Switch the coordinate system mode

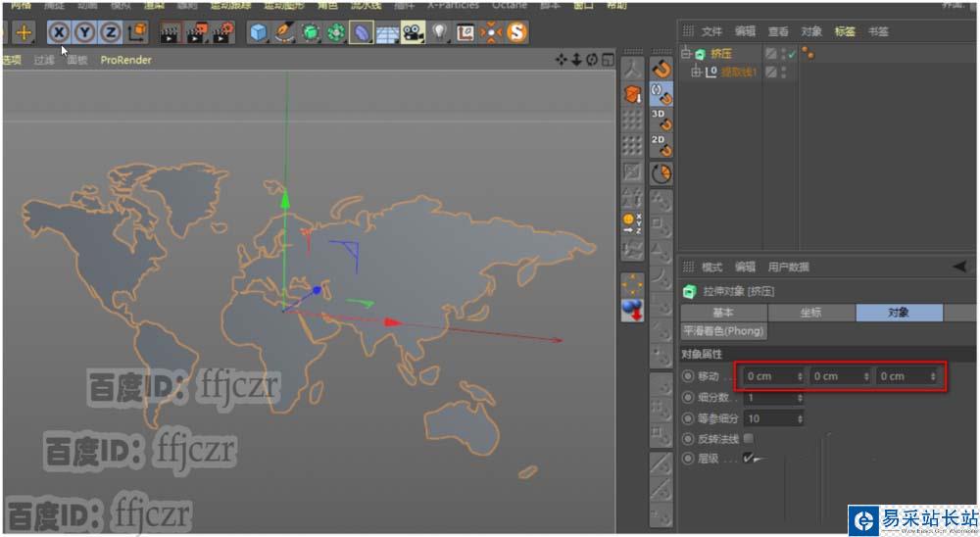(137, 32)
